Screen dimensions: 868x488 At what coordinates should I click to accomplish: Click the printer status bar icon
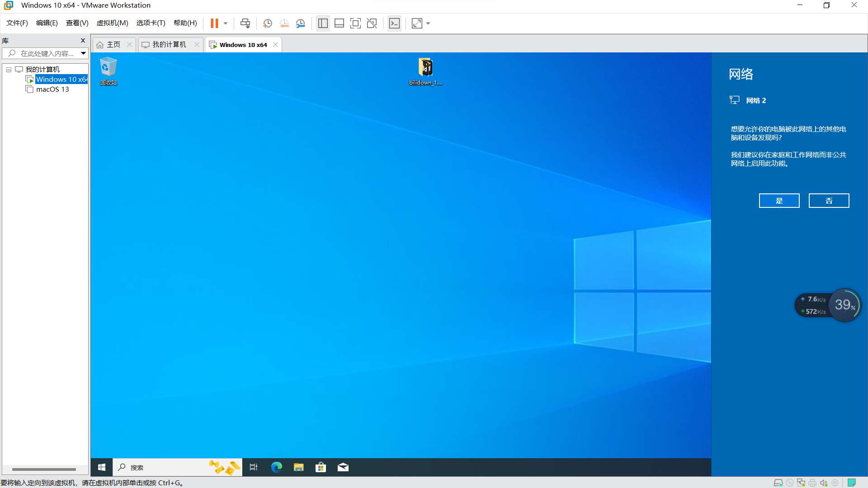point(812,483)
